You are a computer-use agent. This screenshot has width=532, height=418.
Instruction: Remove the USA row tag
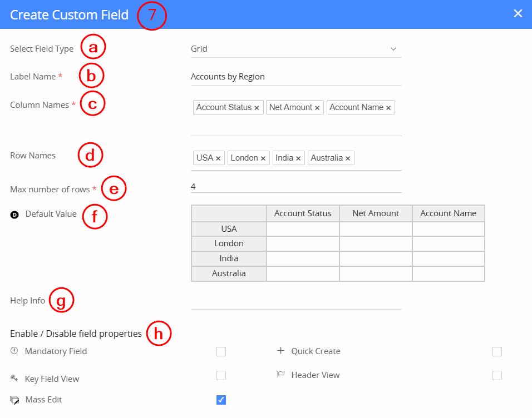218,158
